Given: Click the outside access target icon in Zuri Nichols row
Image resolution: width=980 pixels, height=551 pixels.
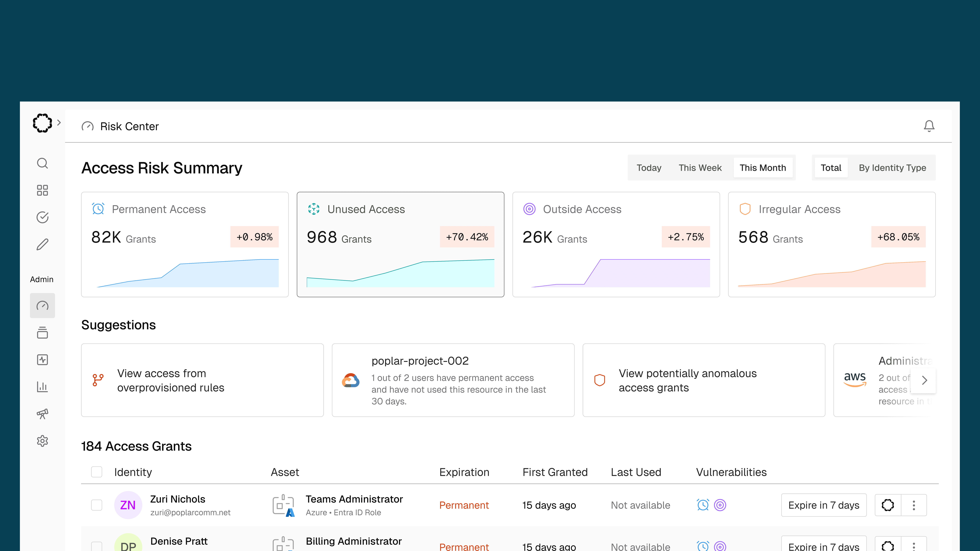Looking at the screenshot, I should 720,505.
